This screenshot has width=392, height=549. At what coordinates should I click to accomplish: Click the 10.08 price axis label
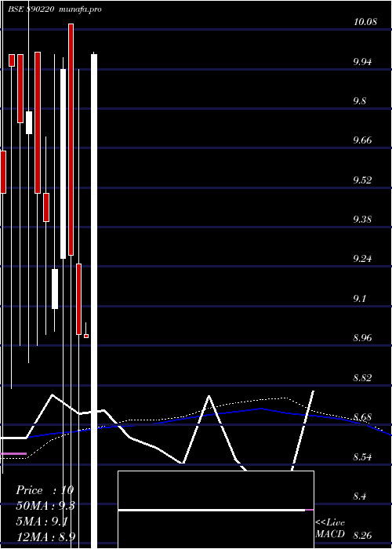point(365,23)
